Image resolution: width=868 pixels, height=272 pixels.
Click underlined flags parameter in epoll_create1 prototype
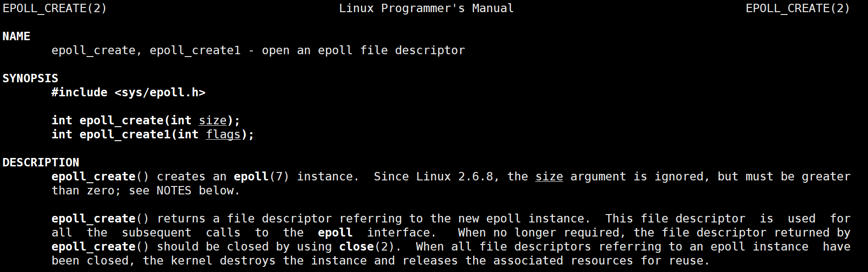point(223,135)
